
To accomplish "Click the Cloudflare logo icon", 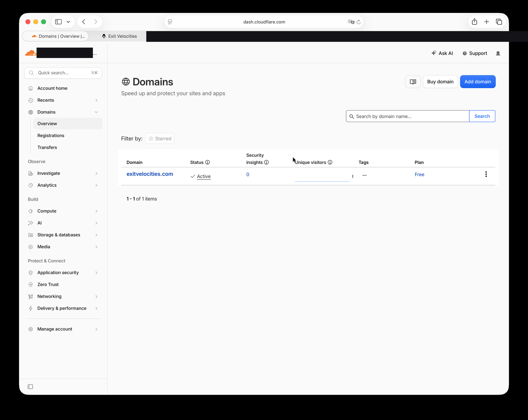I will pyautogui.click(x=31, y=53).
